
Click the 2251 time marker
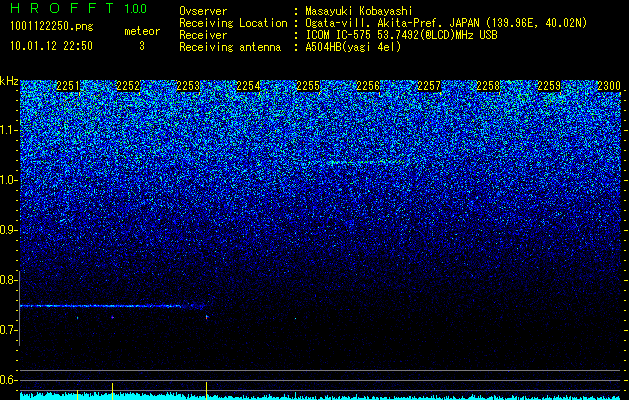point(68,85)
